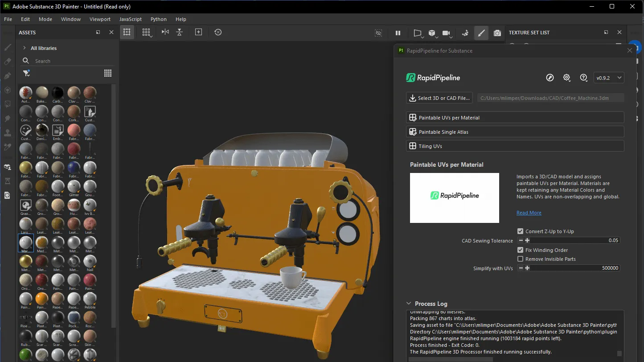Undock the Texture Set List panel
644x362 pixels.
point(606,33)
